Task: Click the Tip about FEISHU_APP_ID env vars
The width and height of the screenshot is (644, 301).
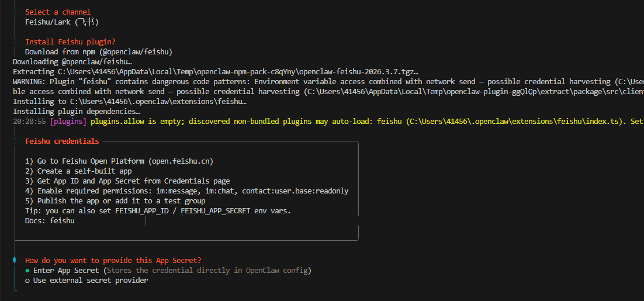Action: click(158, 211)
